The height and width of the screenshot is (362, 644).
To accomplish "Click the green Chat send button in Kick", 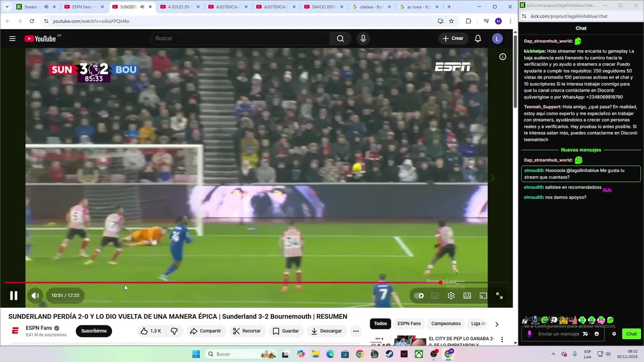I will pos(631,334).
